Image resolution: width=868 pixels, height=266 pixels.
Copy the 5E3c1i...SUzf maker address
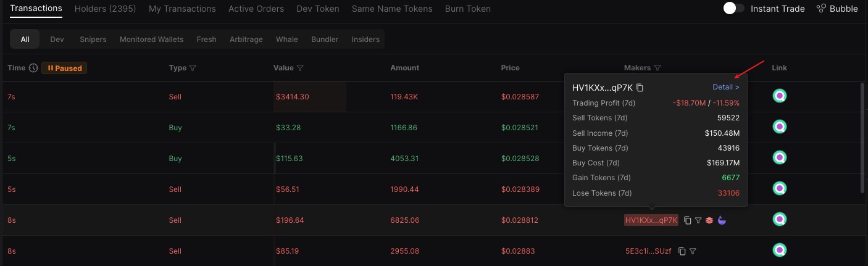(682, 251)
